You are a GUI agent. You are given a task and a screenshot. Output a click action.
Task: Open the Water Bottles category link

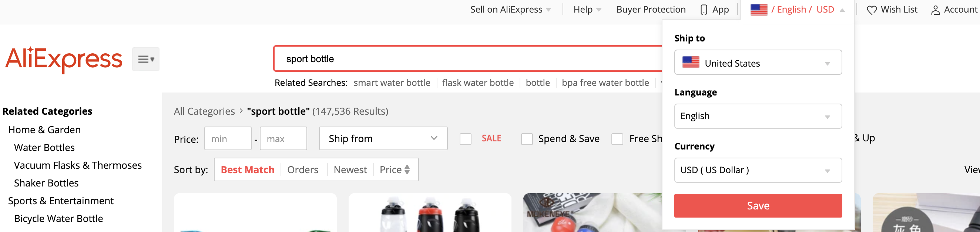44,148
